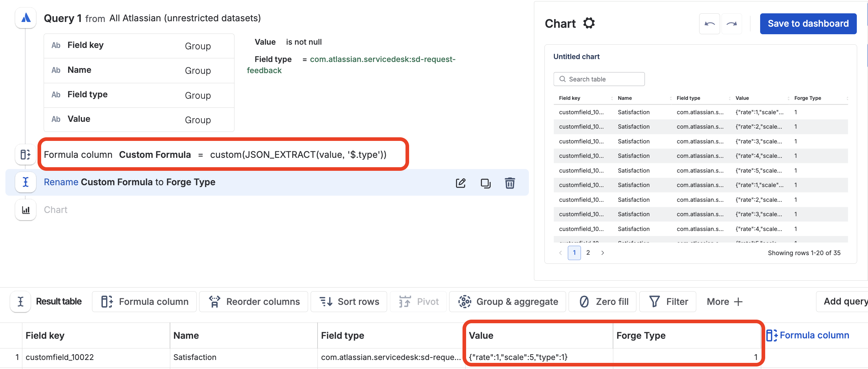This screenshot has height=369, width=868.
Task: Add a Group & aggregate step
Action: [x=508, y=302]
